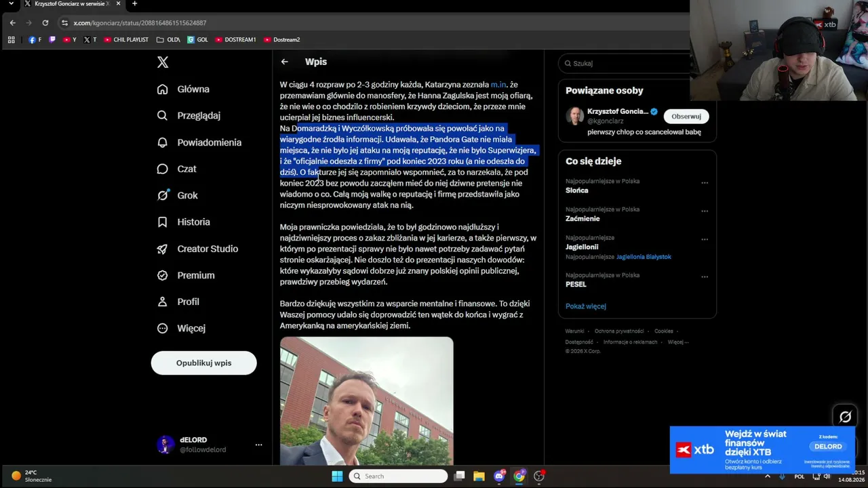Switch to Chrome on the taskbar
868x488 pixels.
[519, 476]
